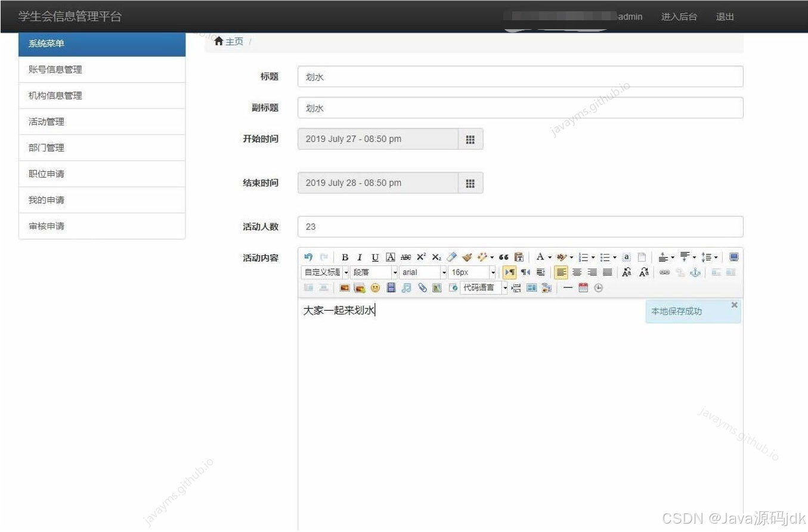Viewport: 808px width, 532px height.
Task: Apply italic formatting in the editor
Action: tap(360, 257)
